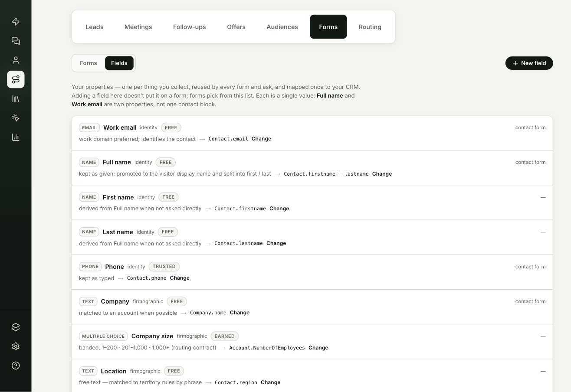The width and height of the screenshot is (571, 392).
Task: Open the lightning bolt sidebar icon
Action: 16,22
